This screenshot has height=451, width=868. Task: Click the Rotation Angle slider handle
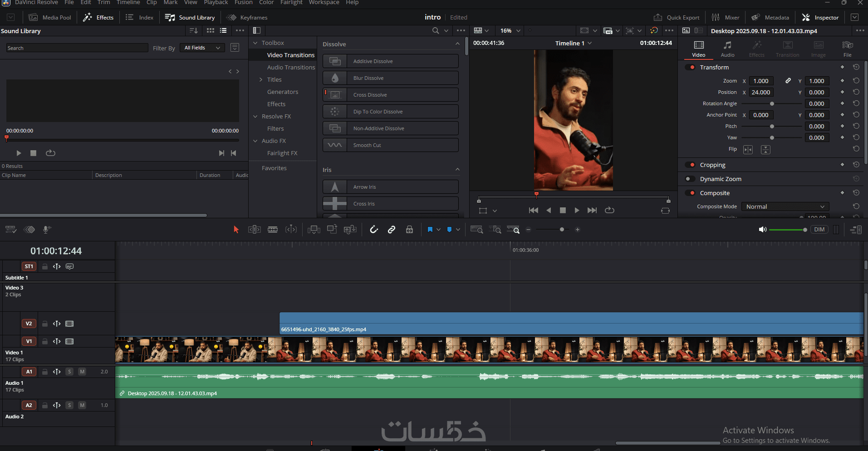pyautogui.click(x=772, y=103)
